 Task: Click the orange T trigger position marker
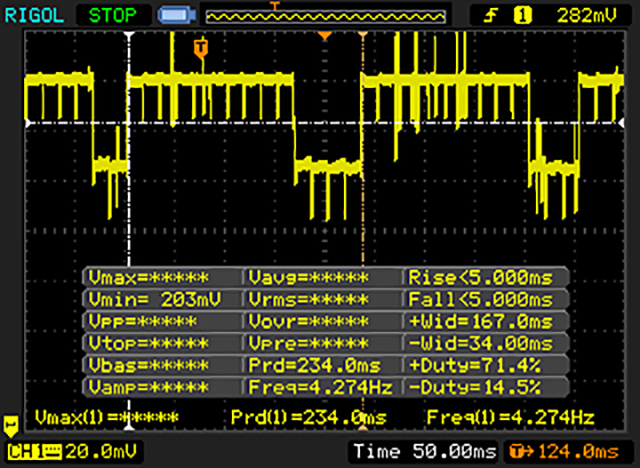[200, 49]
